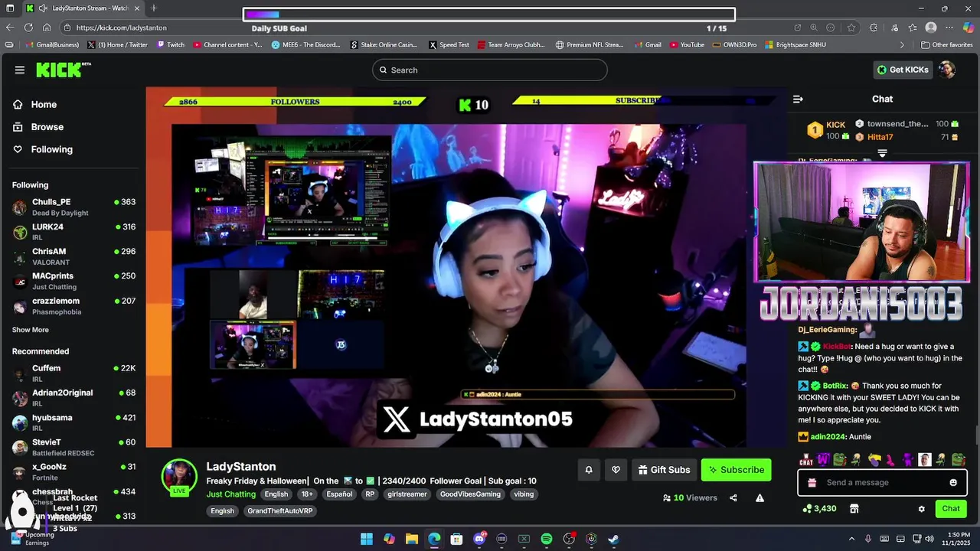Insert the W CHAT emote
This screenshot has width=980, height=551.
point(806,460)
